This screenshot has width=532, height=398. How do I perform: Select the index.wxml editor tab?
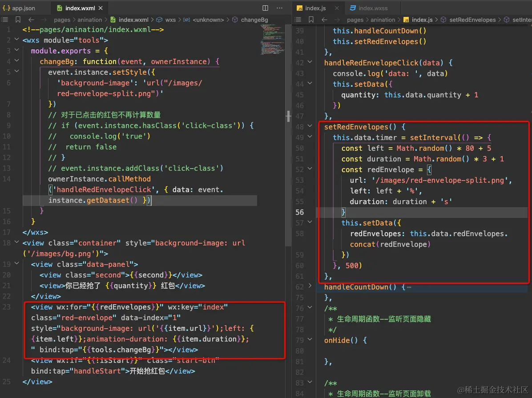click(x=80, y=8)
